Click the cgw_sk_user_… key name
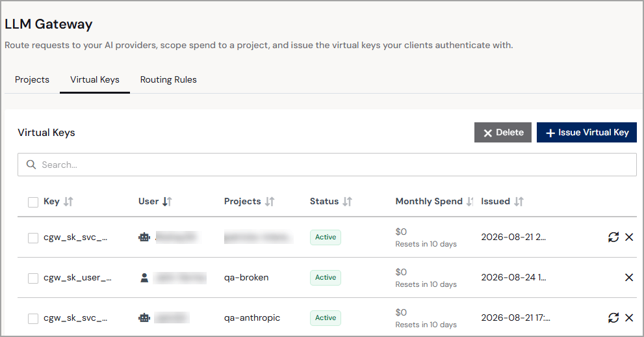Viewport: 644px width, 337px height. (77, 277)
